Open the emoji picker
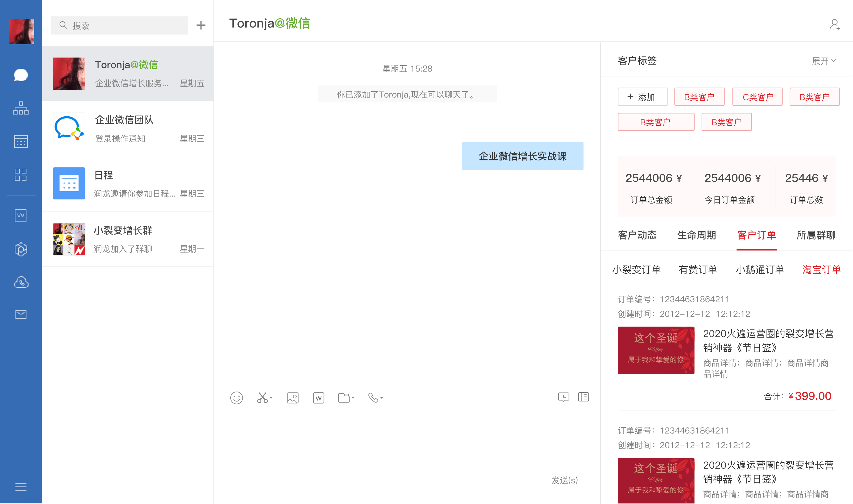Screen dimensions: 853x504 click(x=236, y=398)
